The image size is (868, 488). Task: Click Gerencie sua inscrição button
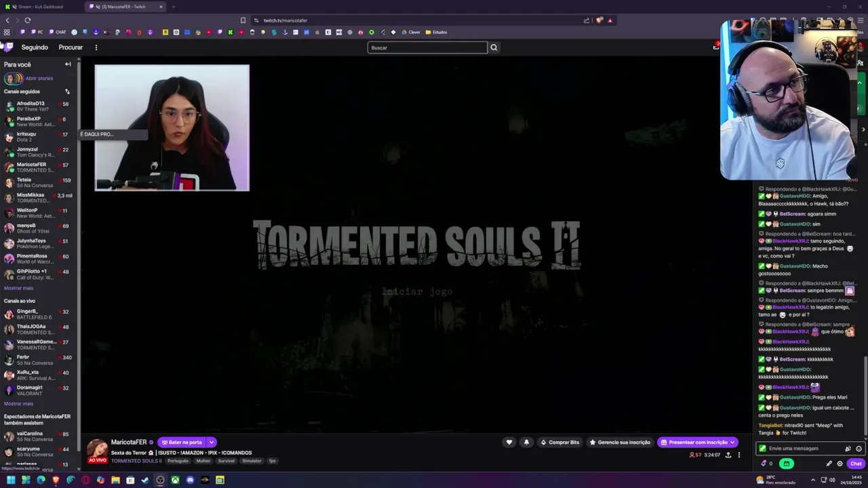pos(620,442)
